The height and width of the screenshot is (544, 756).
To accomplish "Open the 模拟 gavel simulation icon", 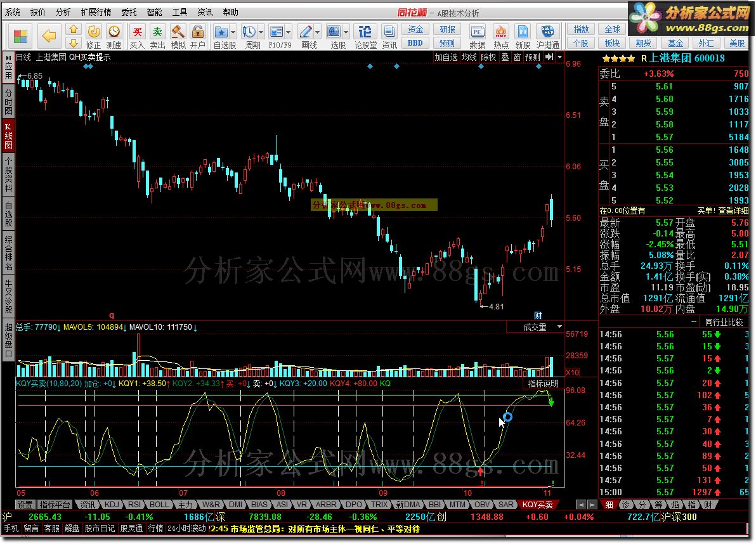I will tap(178, 32).
